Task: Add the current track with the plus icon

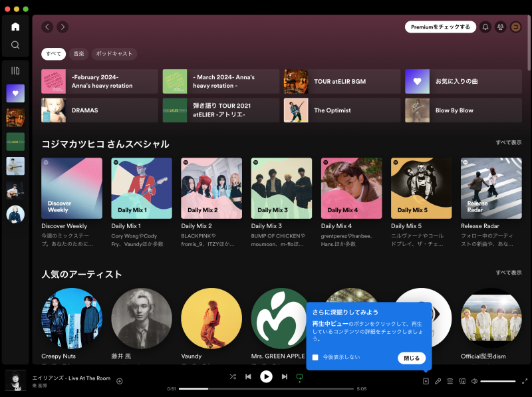Action: (x=120, y=382)
